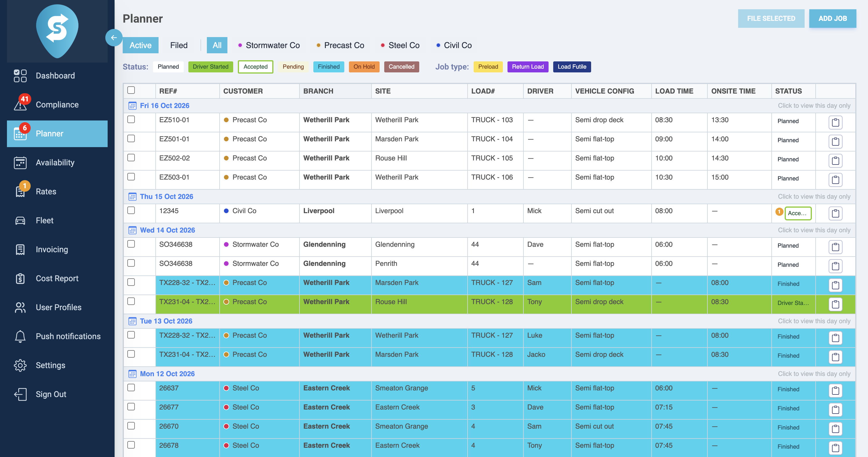
Task: Filter by Steel Co customer
Action: click(x=400, y=45)
